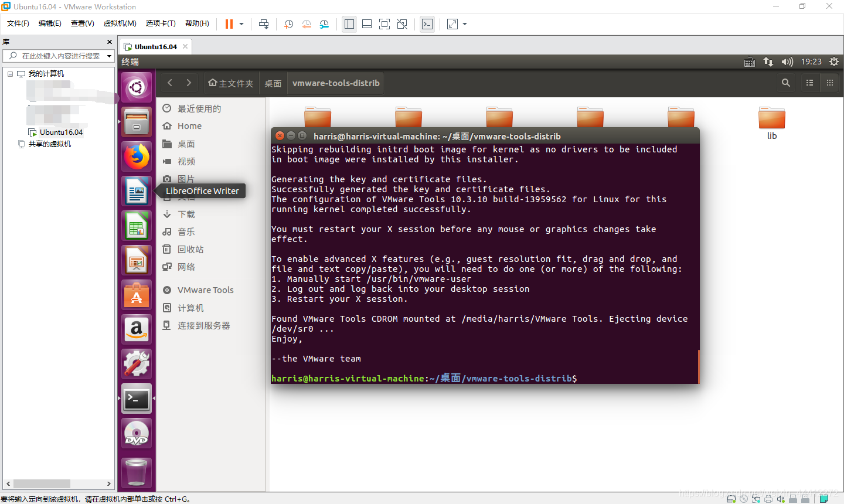The image size is (844, 504).
Task: Switch to grid view in file manager
Action: coord(830,83)
